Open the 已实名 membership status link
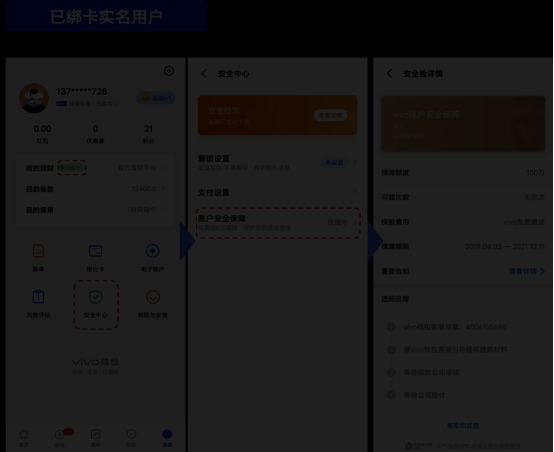This screenshot has height=452, width=554. (x=106, y=104)
